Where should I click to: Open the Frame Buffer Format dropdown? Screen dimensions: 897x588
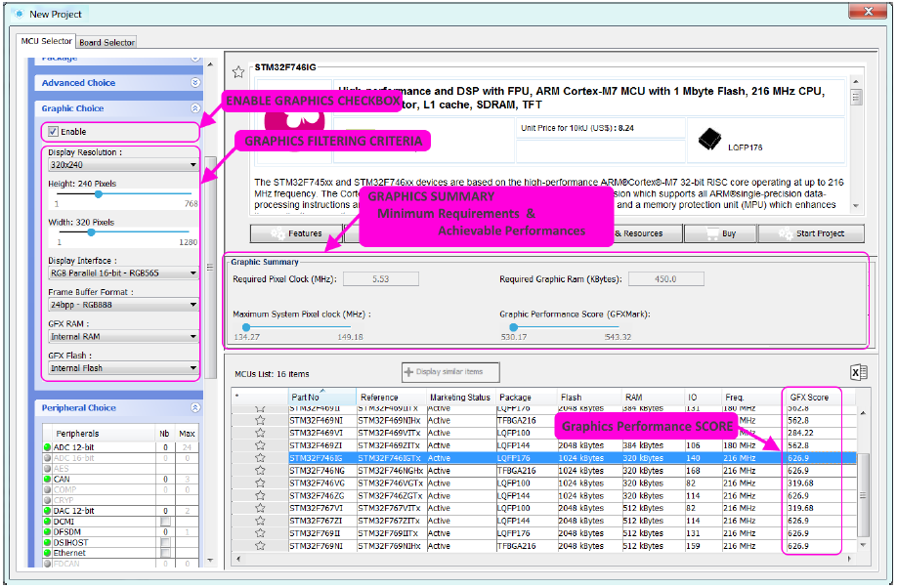123,305
